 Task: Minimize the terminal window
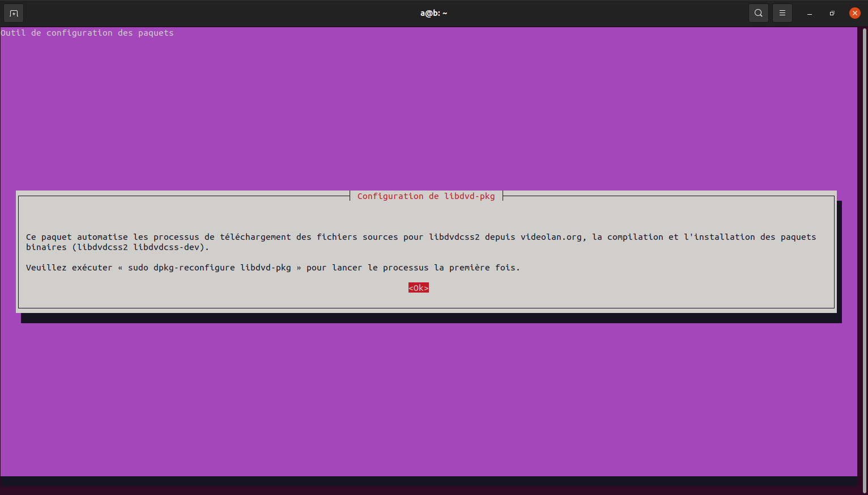click(x=810, y=13)
